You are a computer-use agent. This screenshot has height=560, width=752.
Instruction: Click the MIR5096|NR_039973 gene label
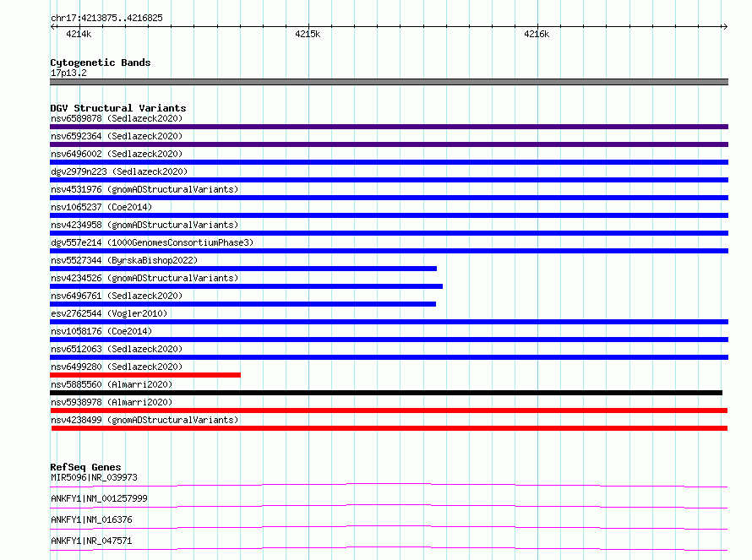[94, 477]
